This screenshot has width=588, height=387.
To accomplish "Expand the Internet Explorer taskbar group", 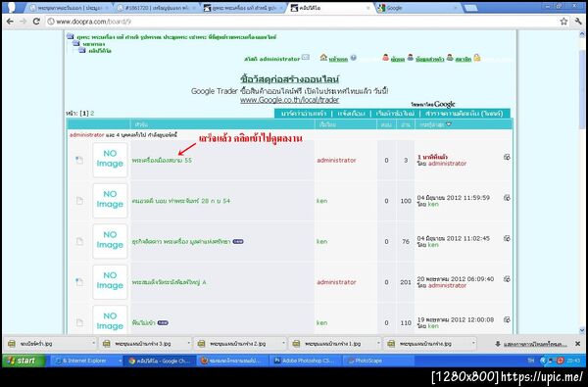I will (x=120, y=361).
